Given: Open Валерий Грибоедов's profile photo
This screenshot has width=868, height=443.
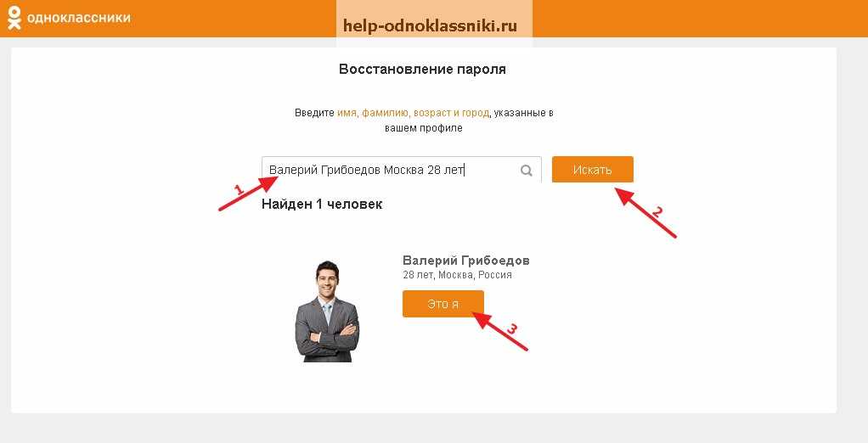Looking at the screenshot, I should click(x=327, y=311).
